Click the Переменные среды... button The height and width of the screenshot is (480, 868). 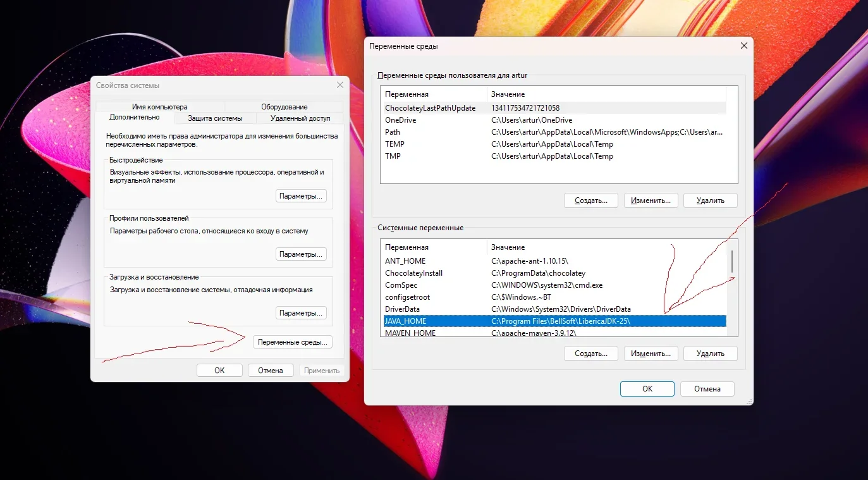tap(292, 342)
